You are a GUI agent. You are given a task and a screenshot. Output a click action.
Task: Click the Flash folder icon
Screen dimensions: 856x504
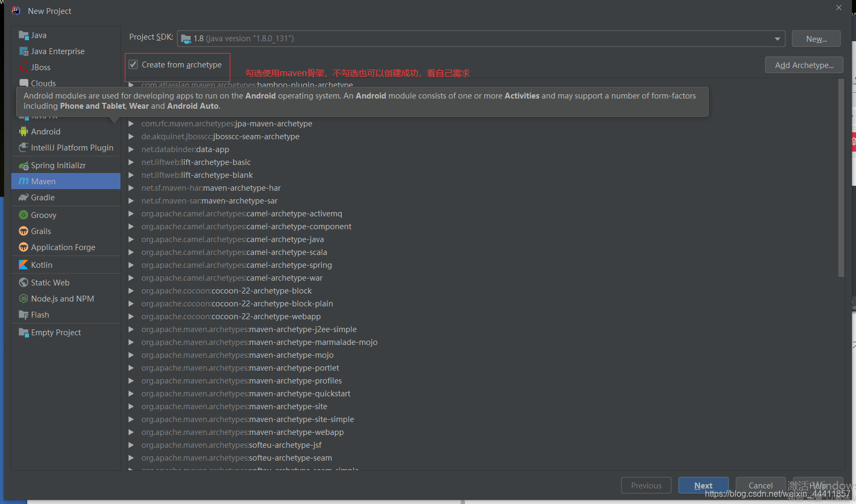[x=24, y=315]
